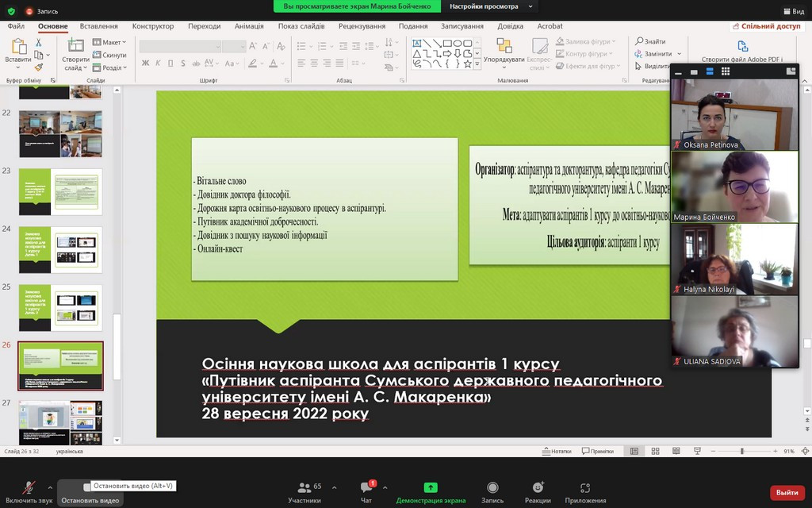Click Create Adobe PDF file icon
The width and height of the screenshot is (812, 508).
click(742, 46)
